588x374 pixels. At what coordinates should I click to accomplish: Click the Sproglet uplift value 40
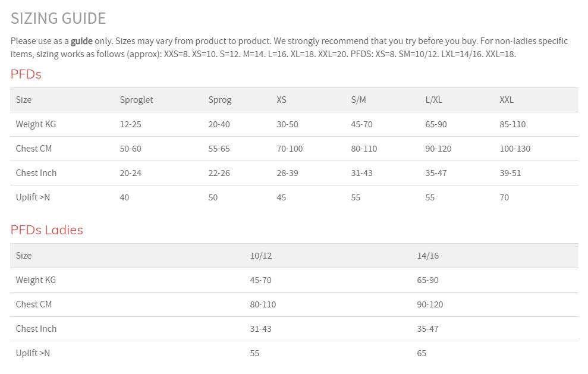124,197
